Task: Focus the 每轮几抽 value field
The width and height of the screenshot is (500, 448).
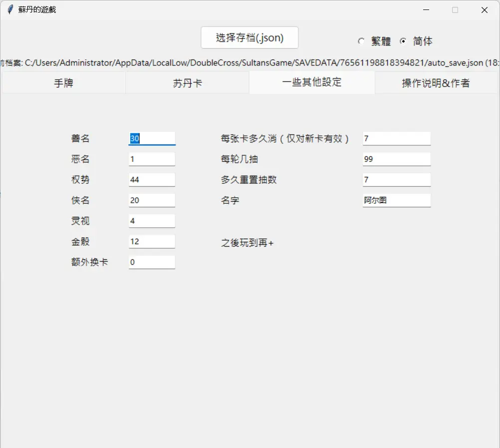Action: (x=396, y=159)
